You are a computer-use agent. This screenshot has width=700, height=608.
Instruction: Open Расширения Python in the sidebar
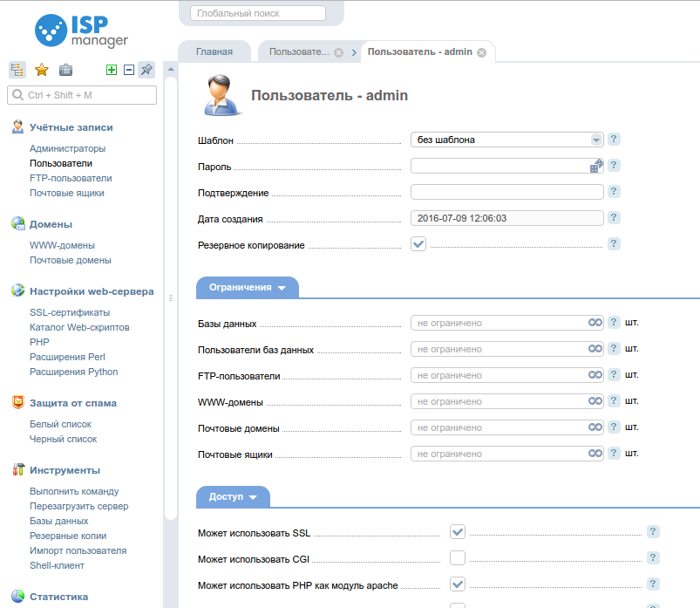point(73,372)
